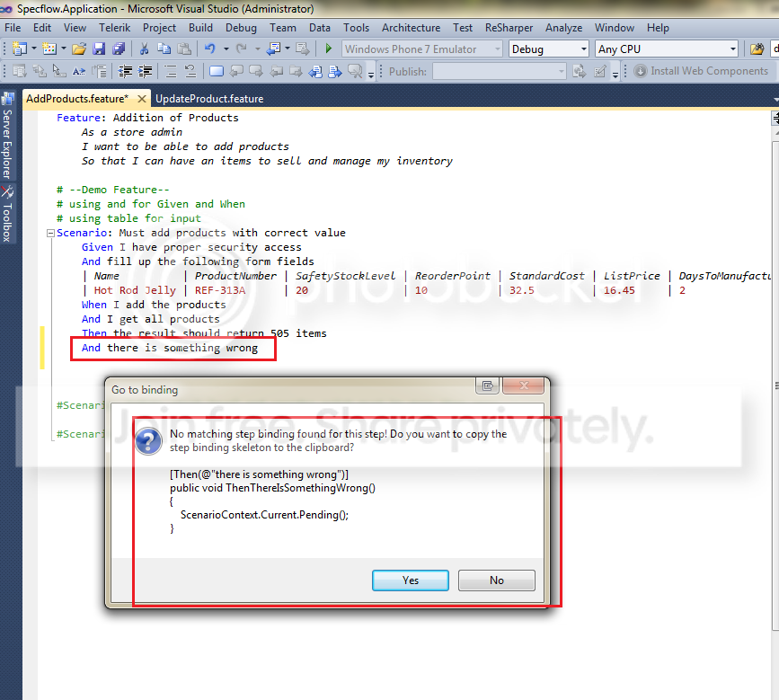Click the Find in Files binoculars icon
The height and width of the screenshot is (700, 779).
coord(757,49)
